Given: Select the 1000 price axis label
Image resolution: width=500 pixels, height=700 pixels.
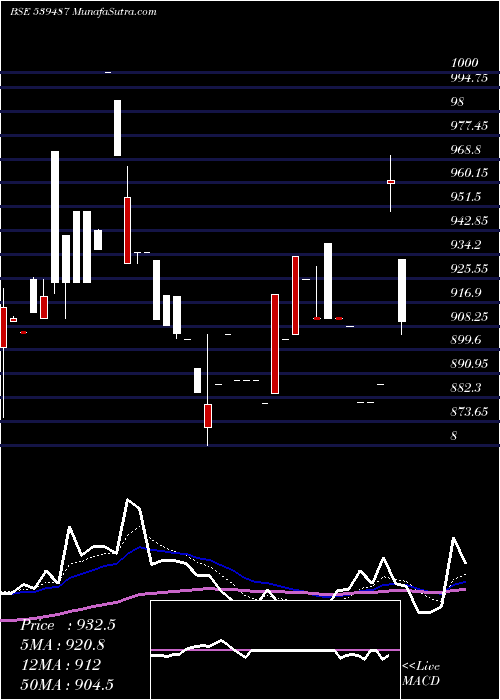Looking at the screenshot, I should point(465,62).
